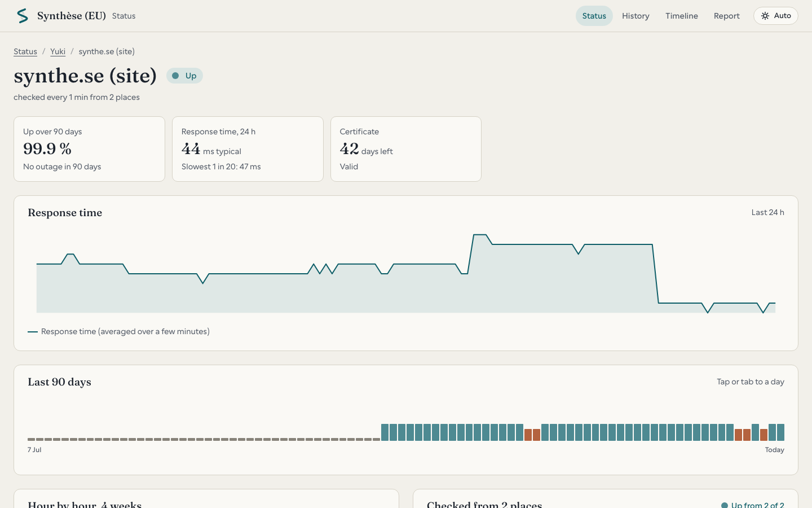Click the "Tap or tab to a day" hint
812x508 pixels.
(x=751, y=382)
